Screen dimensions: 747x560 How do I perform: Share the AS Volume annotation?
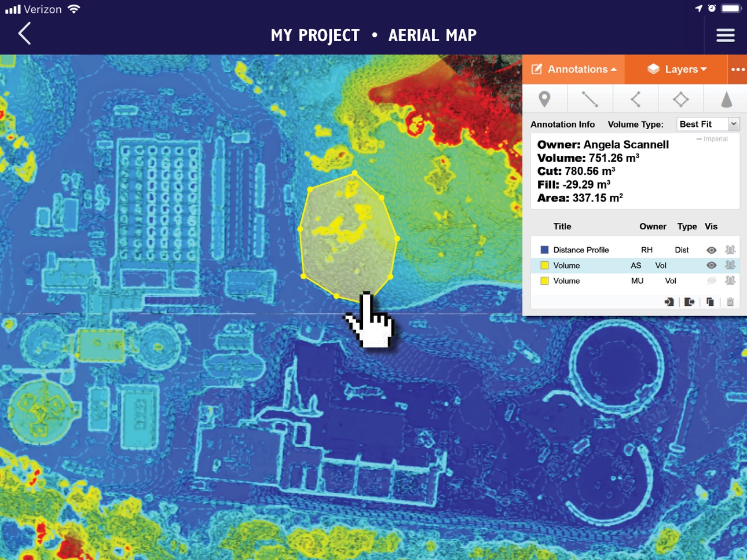pyautogui.click(x=730, y=265)
